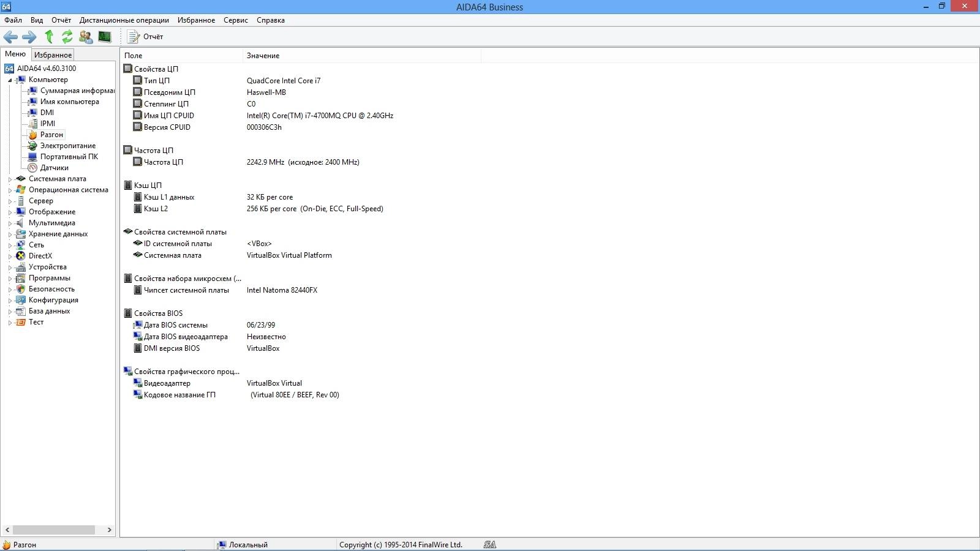Click Кодовое название ГП row icon

point(138,395)
